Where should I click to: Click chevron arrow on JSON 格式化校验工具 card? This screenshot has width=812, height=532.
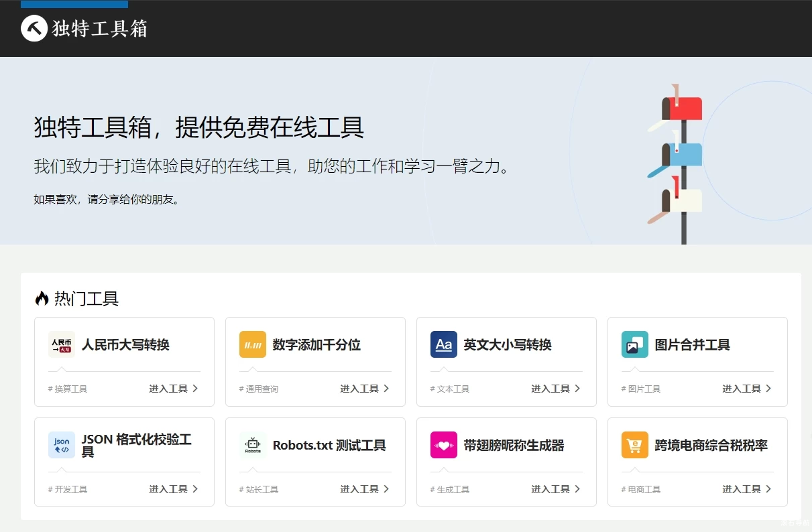[195, 489]
